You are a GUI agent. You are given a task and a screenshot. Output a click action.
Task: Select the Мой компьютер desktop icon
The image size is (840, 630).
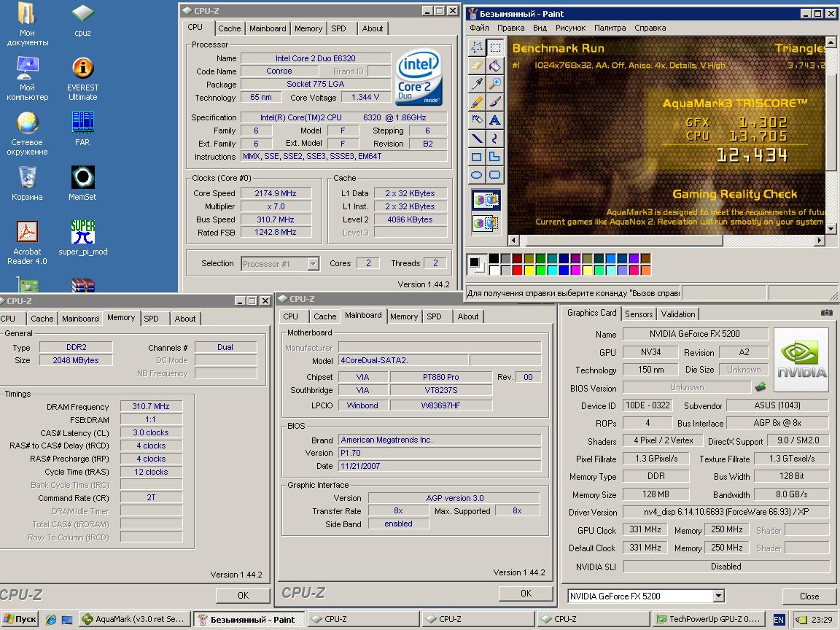(27, 79)
